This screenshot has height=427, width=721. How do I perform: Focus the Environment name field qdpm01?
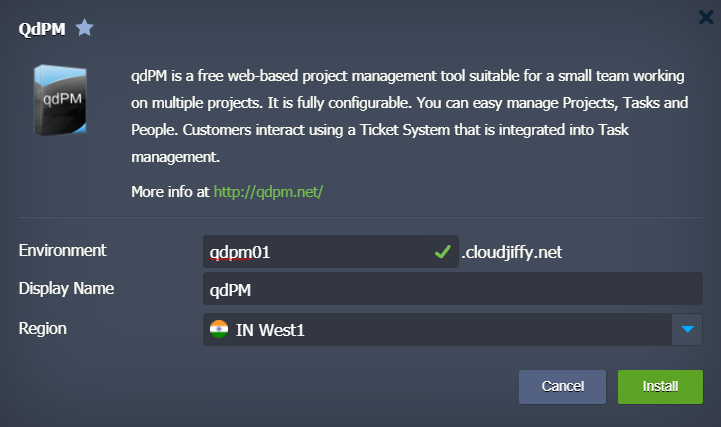pyautogui.click(x=315, y=253)
